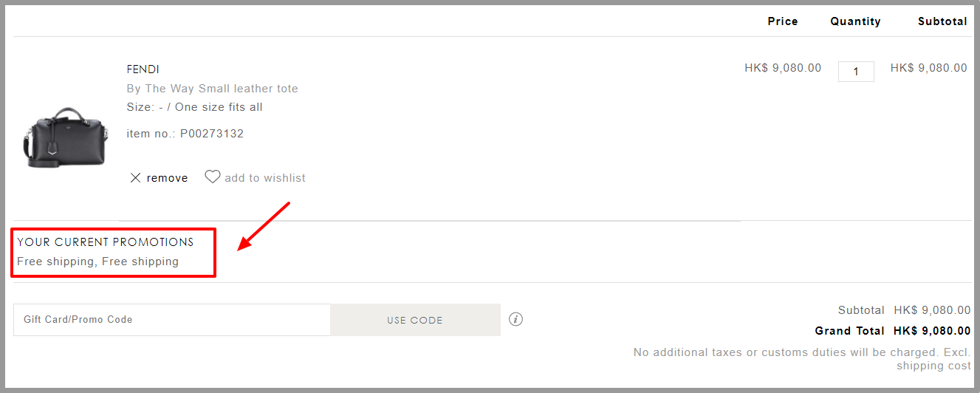980x393 pixels.
Task: Click the Grand Total amount HK$ 9,080.00
Action: (932, 331)
